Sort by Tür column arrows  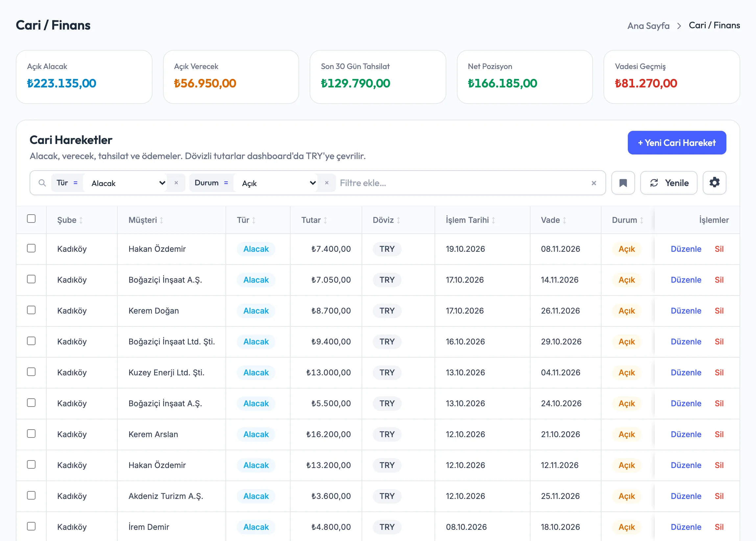tap(253, 220)
